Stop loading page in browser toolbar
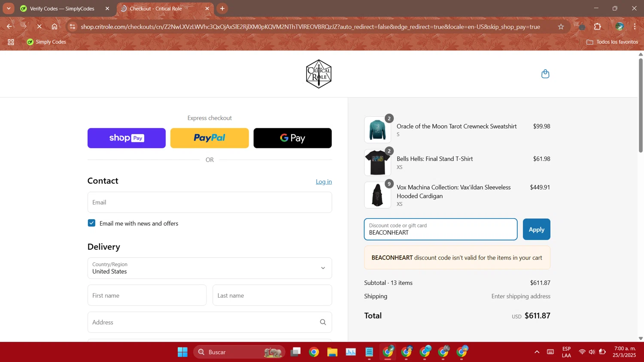Viewport: 644px width, 362px height. 39,27
